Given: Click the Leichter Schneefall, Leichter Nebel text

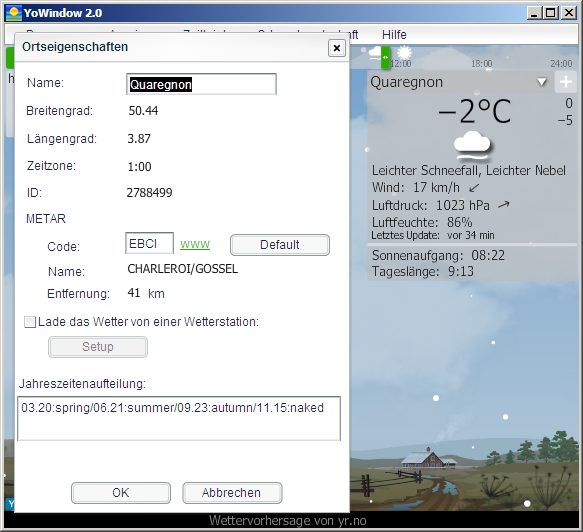Looking at the screenshot, I should click(469, 171).
